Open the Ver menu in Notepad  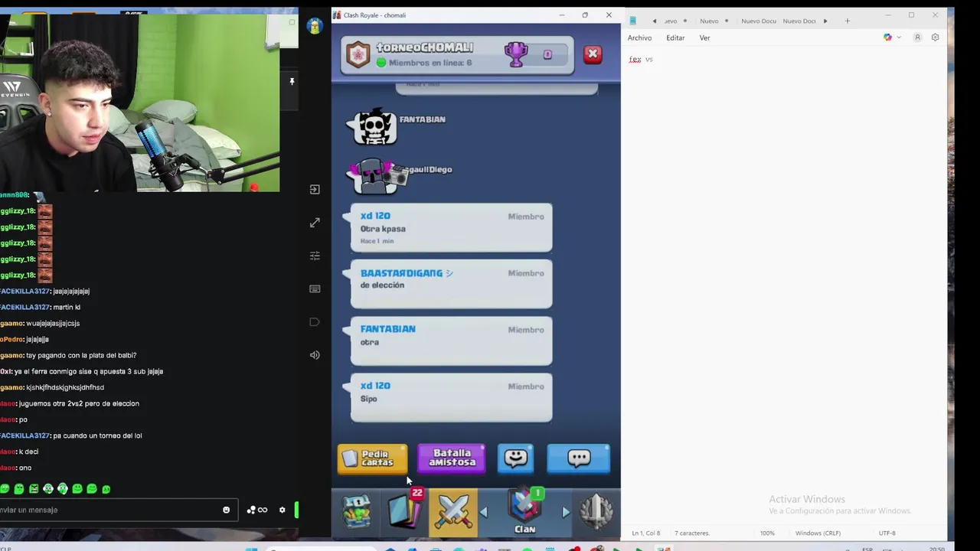(x=704, y=37)
